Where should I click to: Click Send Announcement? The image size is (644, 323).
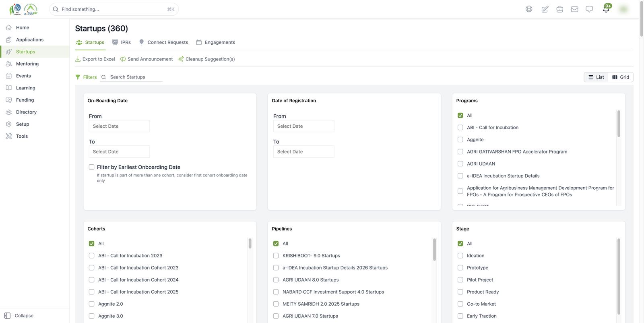(x=147, y=59)
